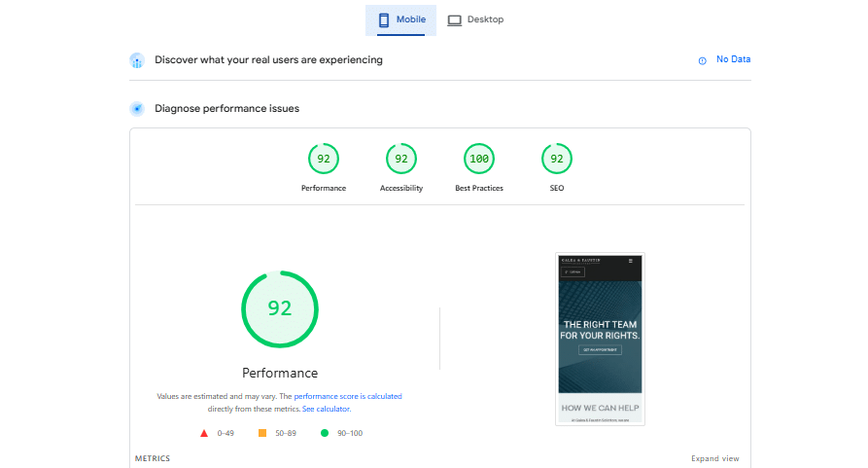Select the Accessibility score gauge
This screenshot has width=868, height=468.
(401, 159)
